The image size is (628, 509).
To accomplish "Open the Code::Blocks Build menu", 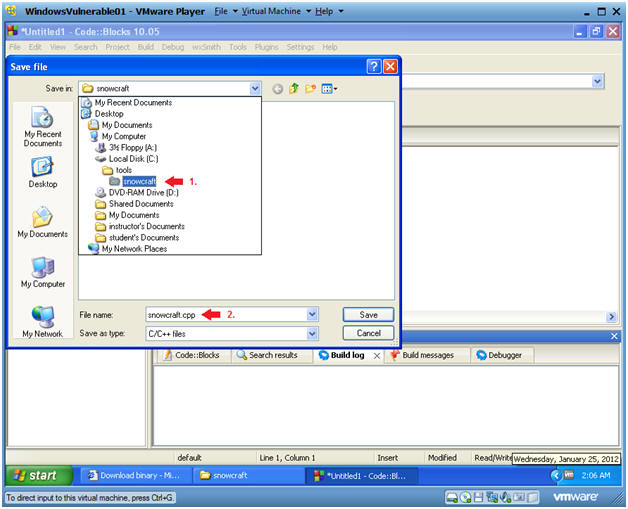I will [146, 47].
